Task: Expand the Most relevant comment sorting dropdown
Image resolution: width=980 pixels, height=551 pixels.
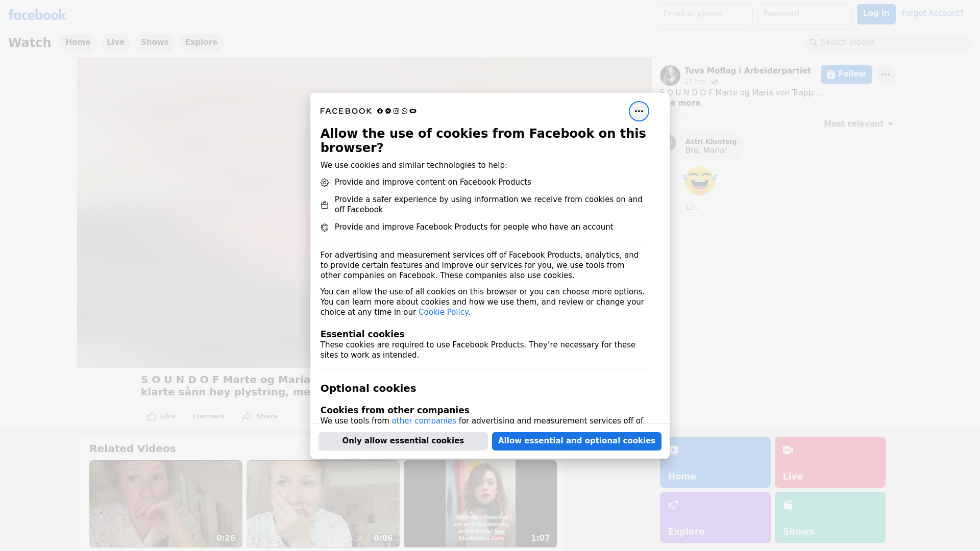Action: tap(859, 124)
